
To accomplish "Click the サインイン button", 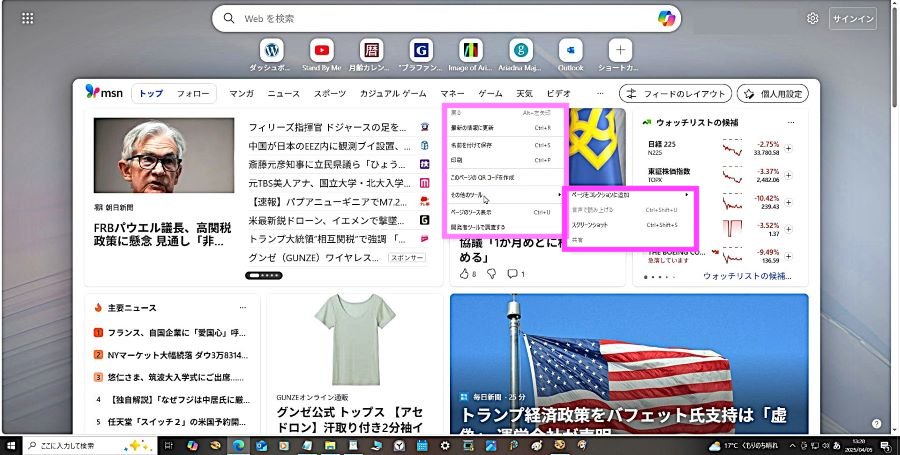I will click(x=854, y=19).
